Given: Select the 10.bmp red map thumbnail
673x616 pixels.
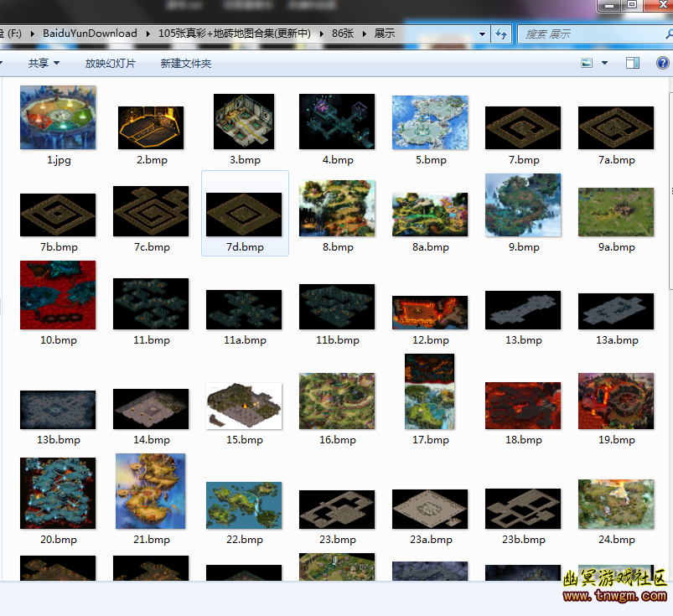Looking at the screenshot, I should click(x=58, y=295).
